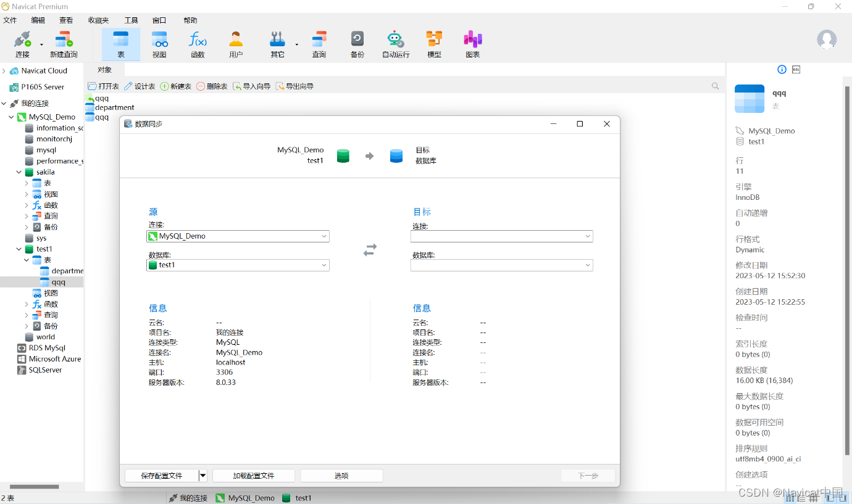Open the 帮助 (Help) menu
Image resolution: width=852 pixels, height=504 pixels.
click(190, 20)
